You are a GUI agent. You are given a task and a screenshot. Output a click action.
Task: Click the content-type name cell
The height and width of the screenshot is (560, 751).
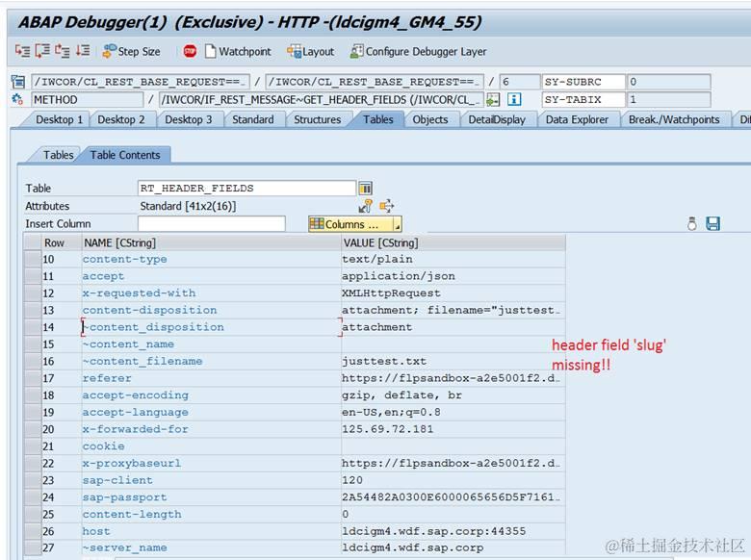coord(211,259)
